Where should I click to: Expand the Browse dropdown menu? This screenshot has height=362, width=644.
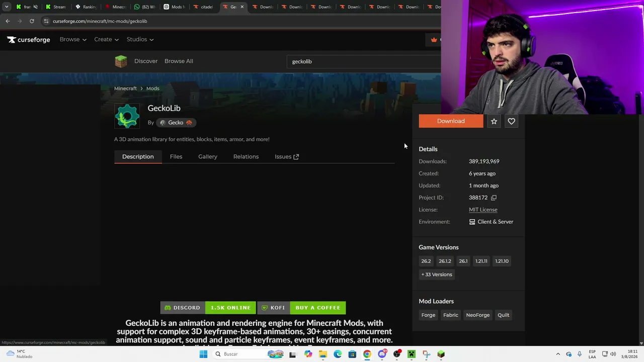coord(73,40)
